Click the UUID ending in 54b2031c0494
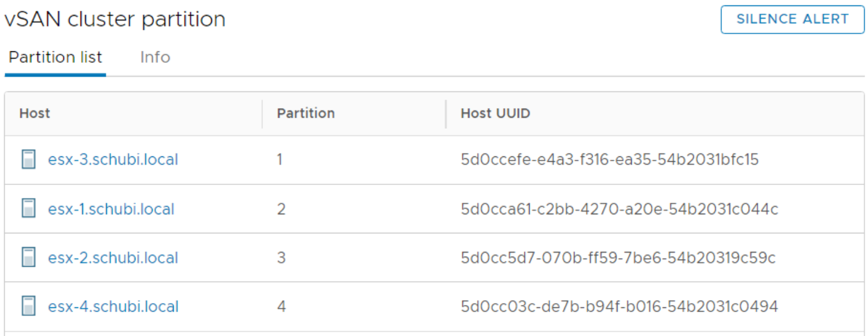 point(619,307)
